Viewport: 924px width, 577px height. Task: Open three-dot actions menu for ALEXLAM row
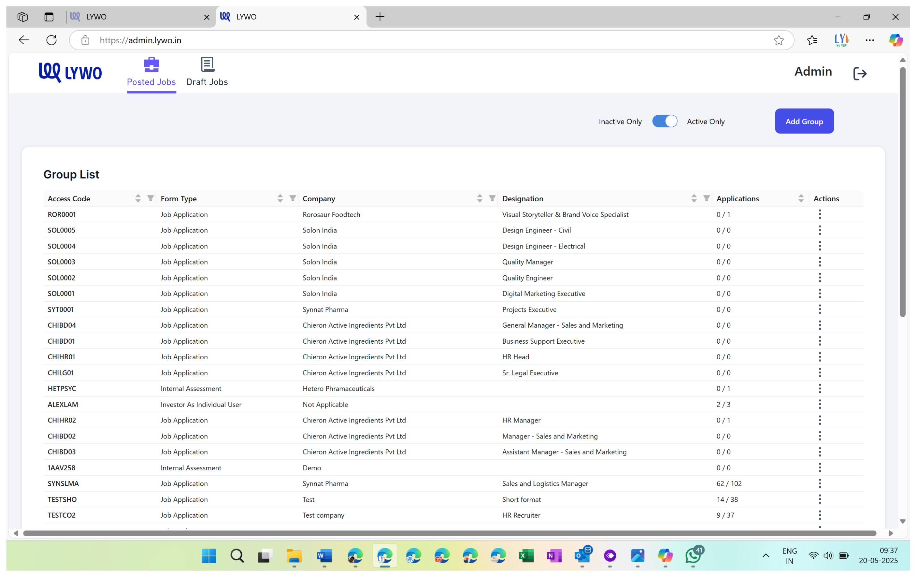819,404
